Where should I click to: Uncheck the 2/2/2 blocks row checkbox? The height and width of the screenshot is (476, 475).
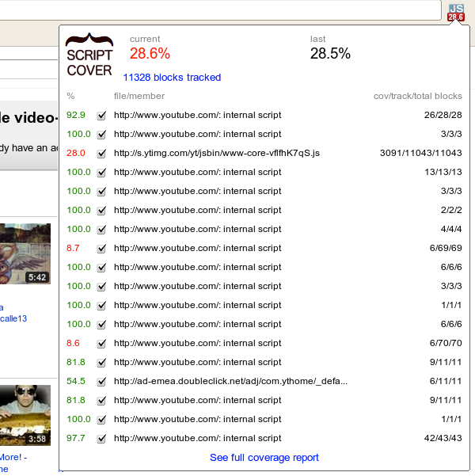pos(101,211)
